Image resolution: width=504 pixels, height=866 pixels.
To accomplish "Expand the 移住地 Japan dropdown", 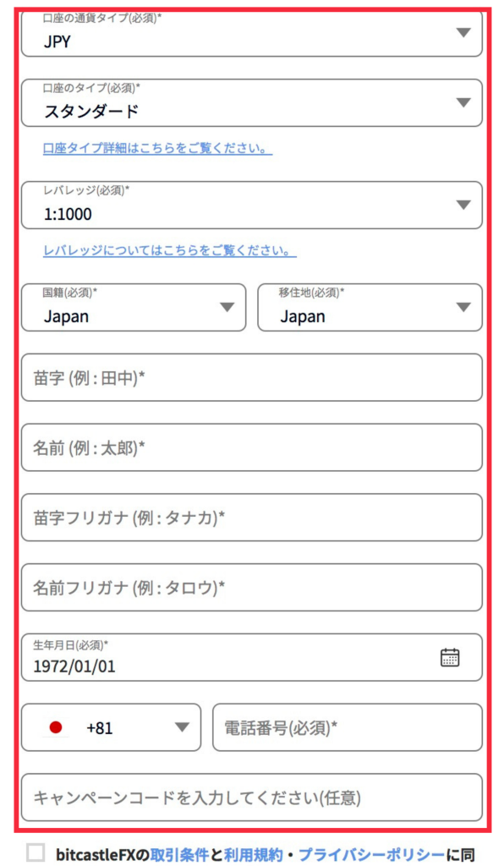I will coord(370,308).
